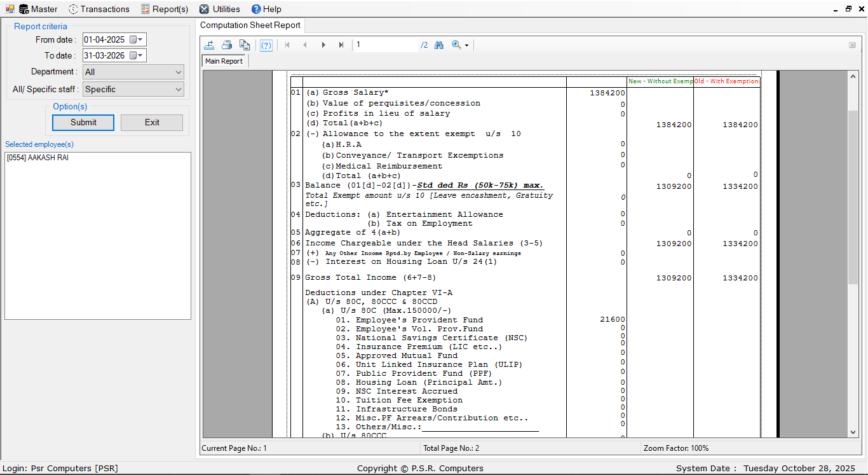The height and width of the screenshot is (475, 868).
Task: Open the Utilities menu
Action: coord(220,9)
